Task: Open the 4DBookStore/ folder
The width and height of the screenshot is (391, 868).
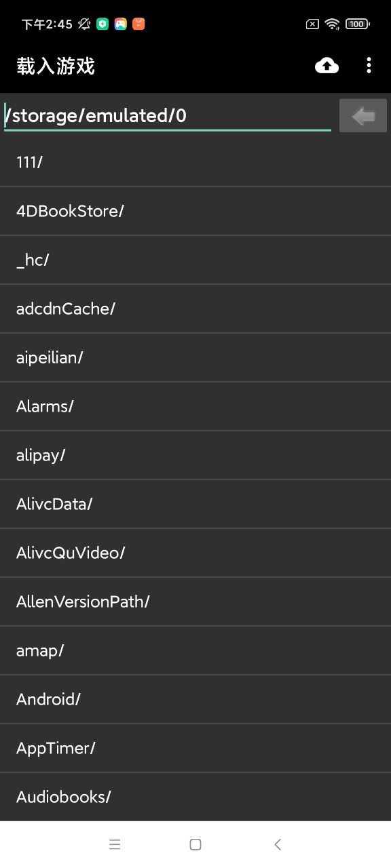Action: [x=195, y=212]
